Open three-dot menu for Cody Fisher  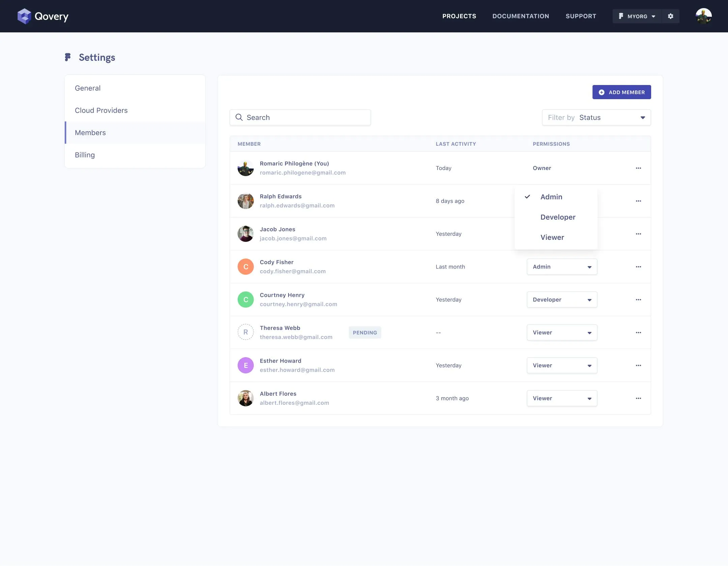click(638, 267)
